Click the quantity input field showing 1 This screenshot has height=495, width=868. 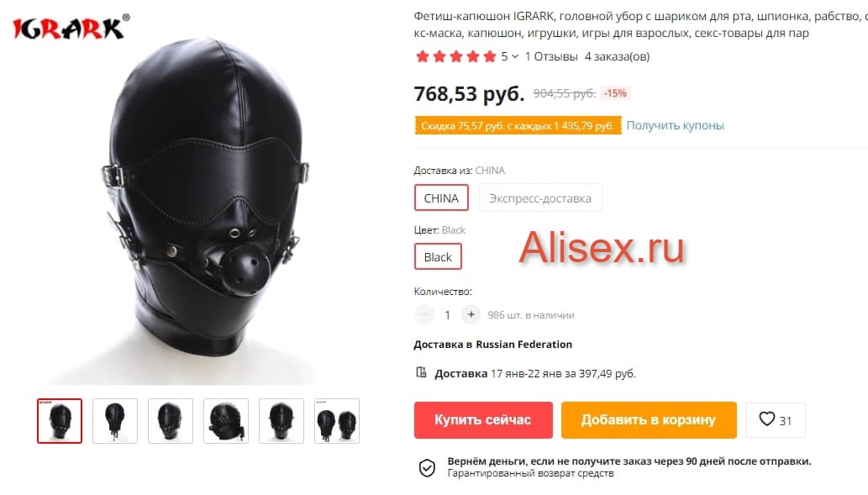447,315
